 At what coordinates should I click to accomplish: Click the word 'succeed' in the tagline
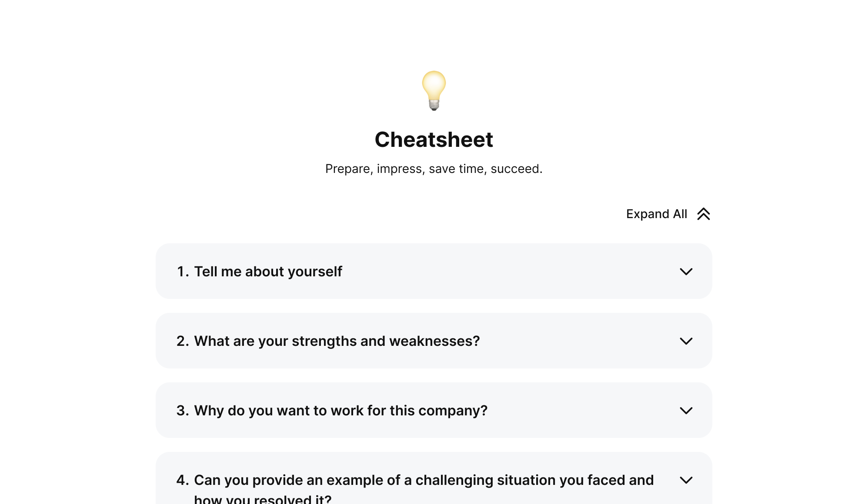[x=515, y=169]
